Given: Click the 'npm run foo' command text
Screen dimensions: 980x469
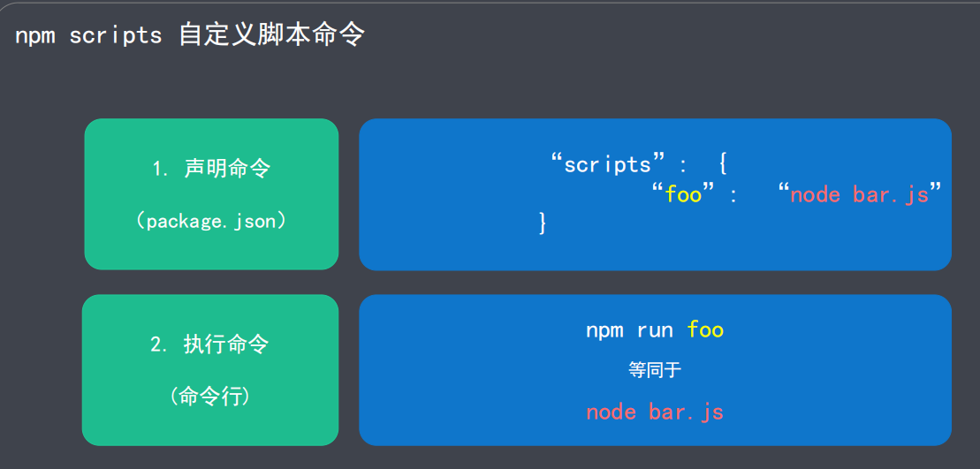Looking at the screenshot, I should (x=655, y=329).
